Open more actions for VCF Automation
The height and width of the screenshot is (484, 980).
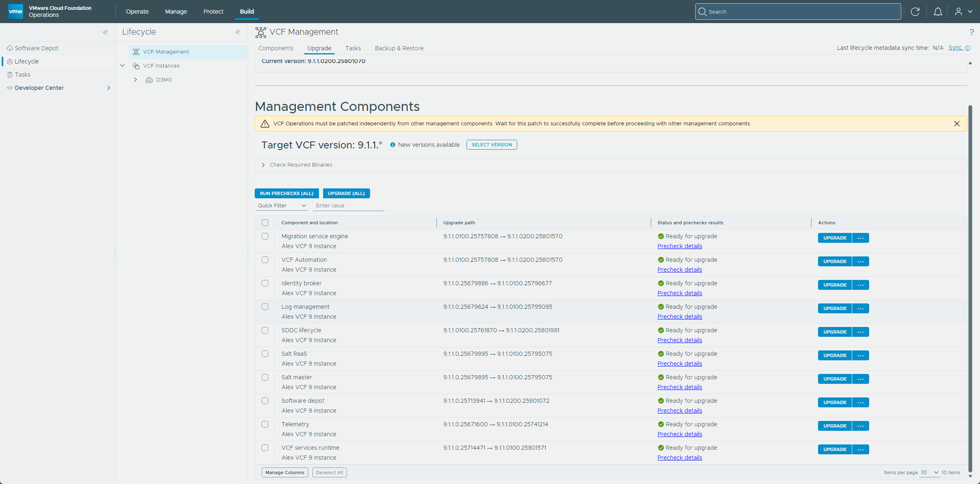(x=860, y=261)
